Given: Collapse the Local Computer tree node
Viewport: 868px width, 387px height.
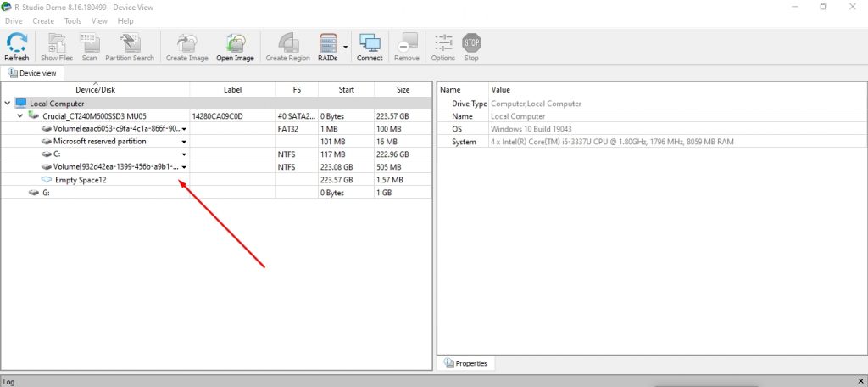Looking at the screenshot, I should coord(7,104).
